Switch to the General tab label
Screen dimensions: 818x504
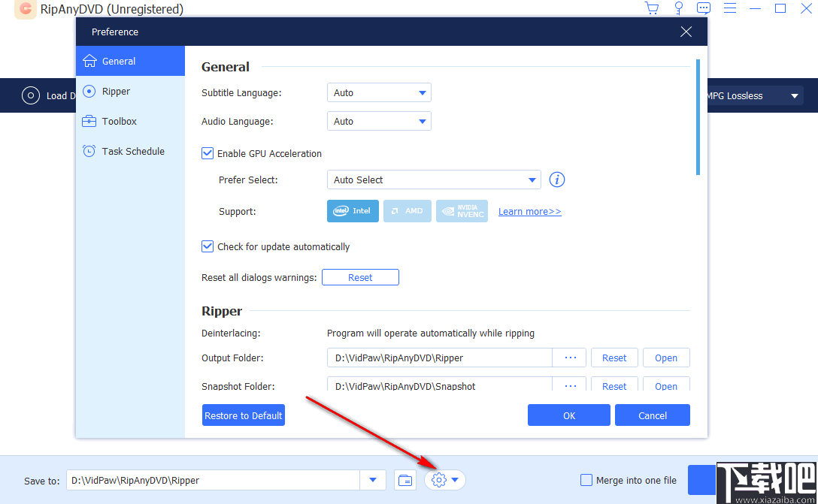(x=119, y=61)
